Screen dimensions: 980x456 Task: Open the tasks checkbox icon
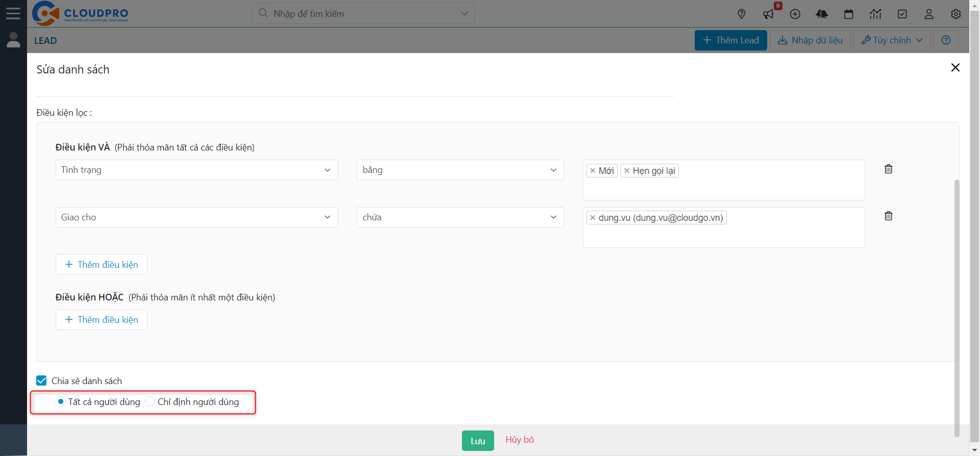[x=902, y=14]
